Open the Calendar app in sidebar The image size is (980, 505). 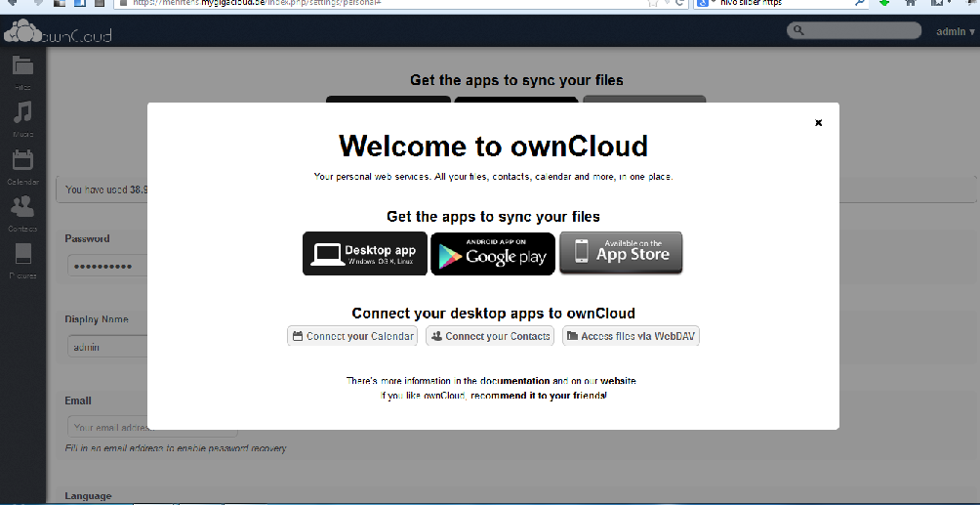click(22, 167)
